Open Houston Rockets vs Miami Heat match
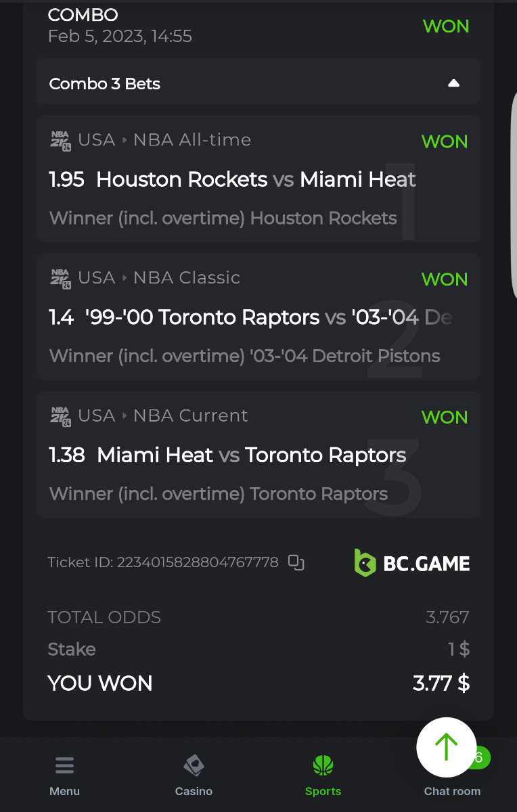Viewport: 517px width, 812px height. (256, 179)
